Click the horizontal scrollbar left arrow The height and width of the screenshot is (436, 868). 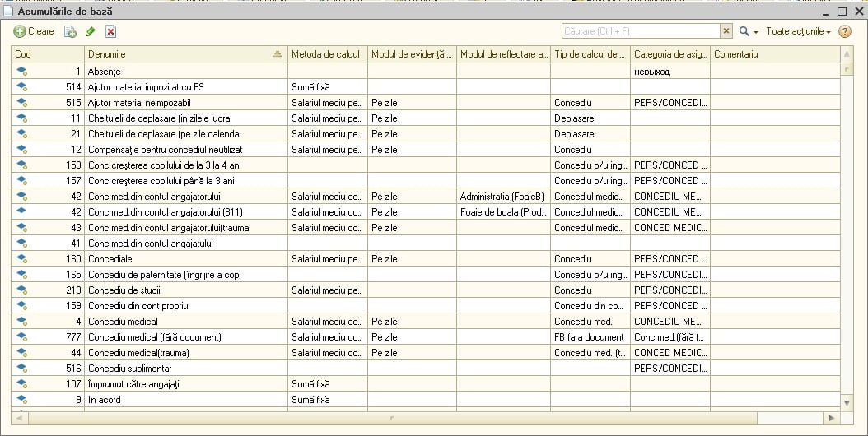[18, 418]
